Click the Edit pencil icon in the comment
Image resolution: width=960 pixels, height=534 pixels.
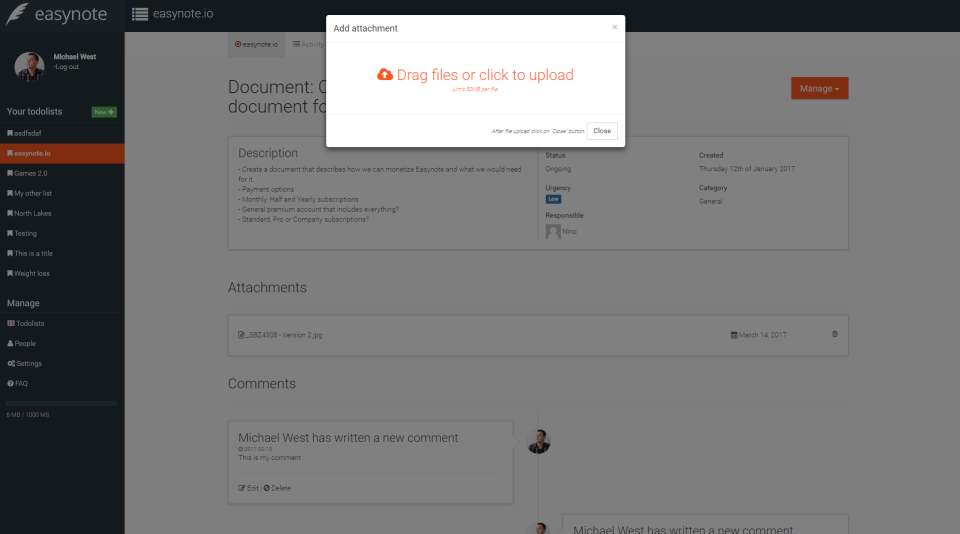coord(241,488)
